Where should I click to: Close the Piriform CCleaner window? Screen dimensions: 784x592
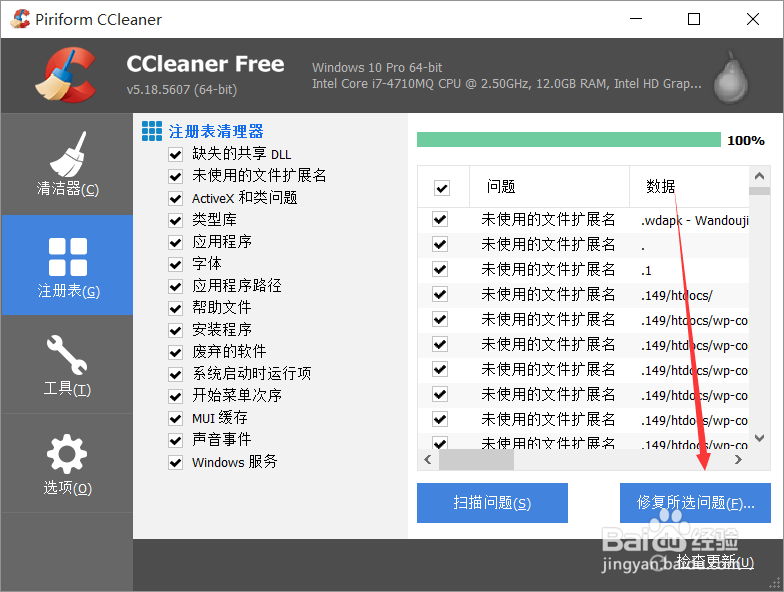[752, 19]
